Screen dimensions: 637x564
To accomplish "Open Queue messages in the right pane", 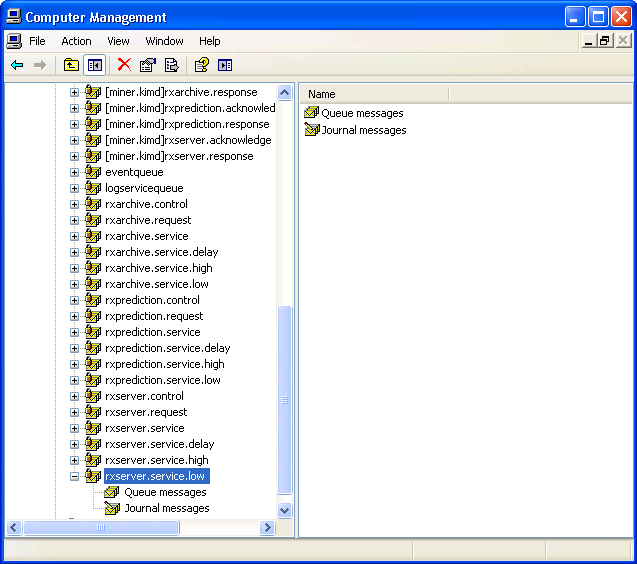I will coord(362,114).
